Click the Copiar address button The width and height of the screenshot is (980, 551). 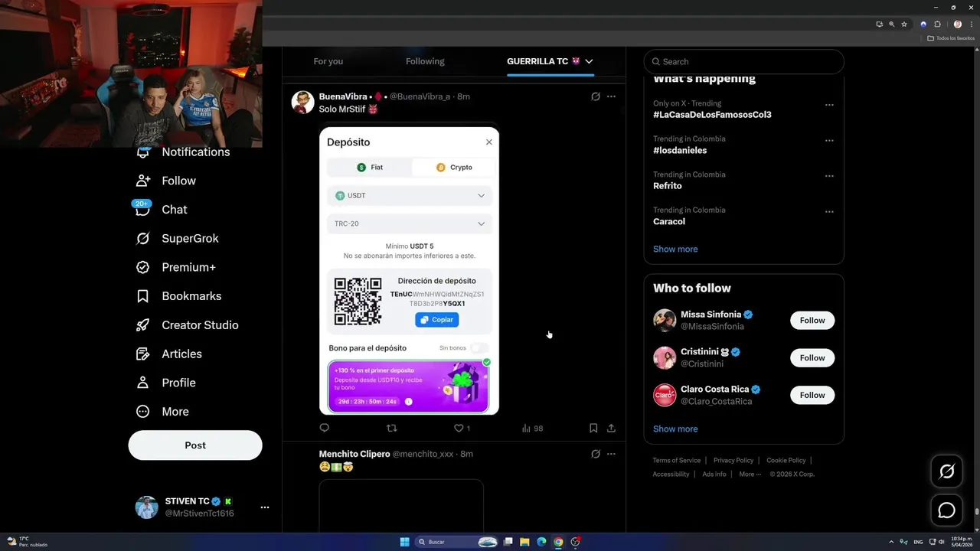pyautogui.click(x=437, y=320)
